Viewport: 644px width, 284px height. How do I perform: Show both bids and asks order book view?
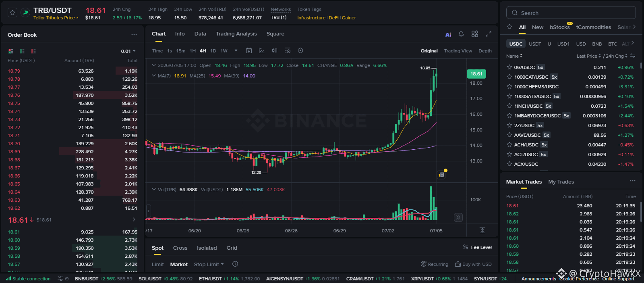point(11,51)
